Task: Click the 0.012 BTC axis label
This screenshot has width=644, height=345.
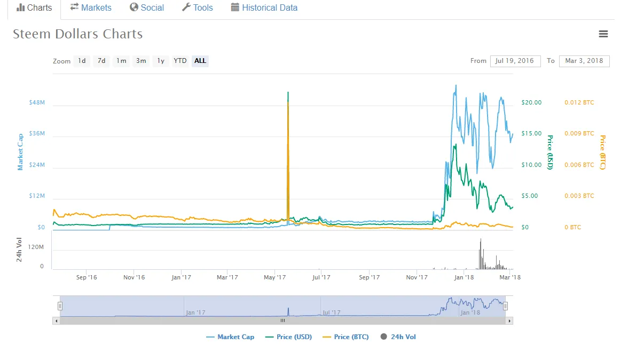Action: coord(579,102)
